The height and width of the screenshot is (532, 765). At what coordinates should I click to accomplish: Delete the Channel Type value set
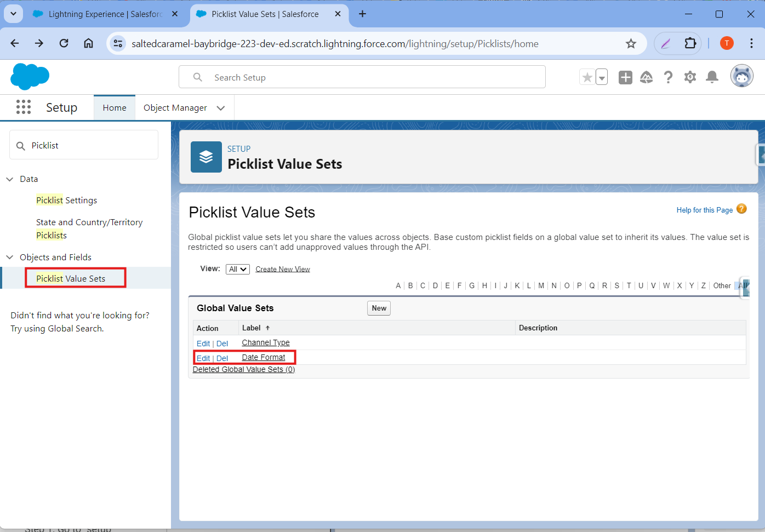[222, 344]
